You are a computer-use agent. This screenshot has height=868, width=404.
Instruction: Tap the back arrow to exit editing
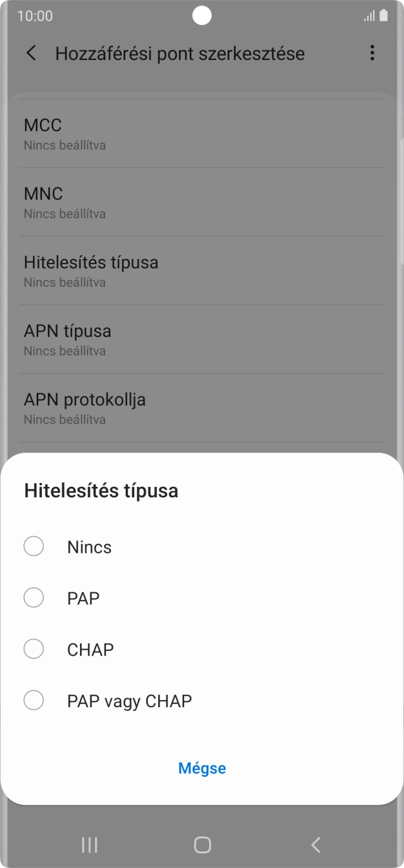point(31,53)
